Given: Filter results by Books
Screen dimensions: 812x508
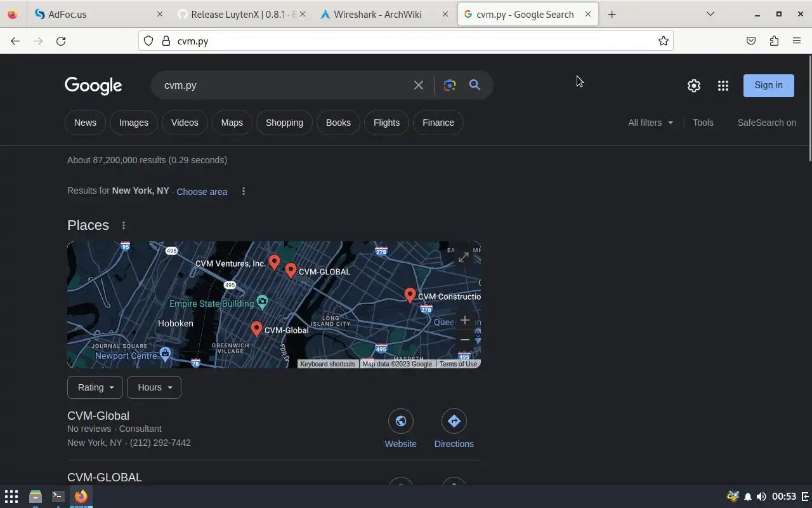Looking at the screenshot, I should (x=338, y=123).
